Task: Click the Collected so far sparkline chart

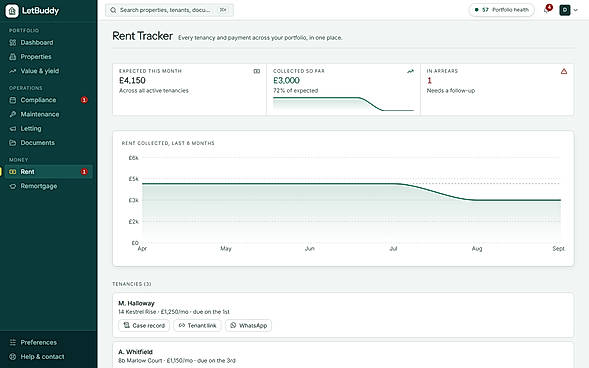Action: [x=343, y=104]
